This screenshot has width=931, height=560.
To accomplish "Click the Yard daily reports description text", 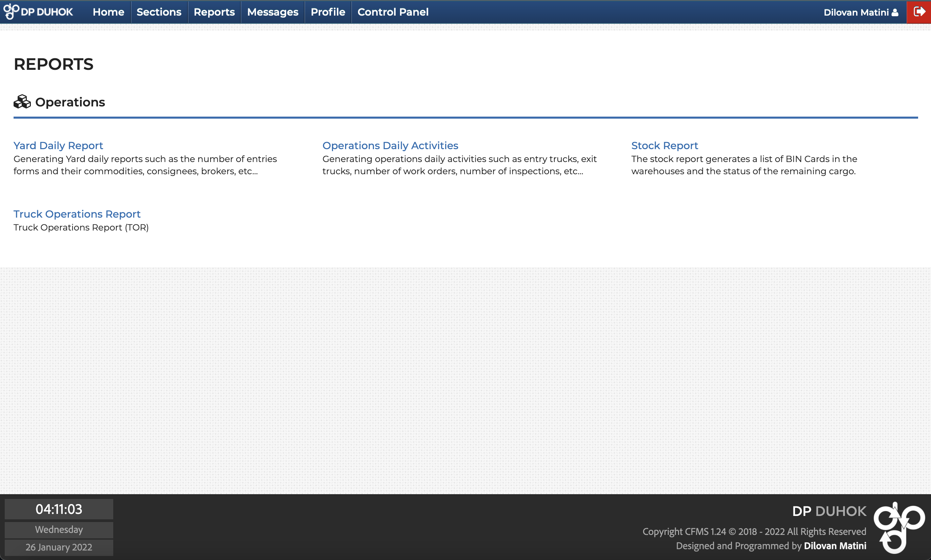I will pos(145,165).
